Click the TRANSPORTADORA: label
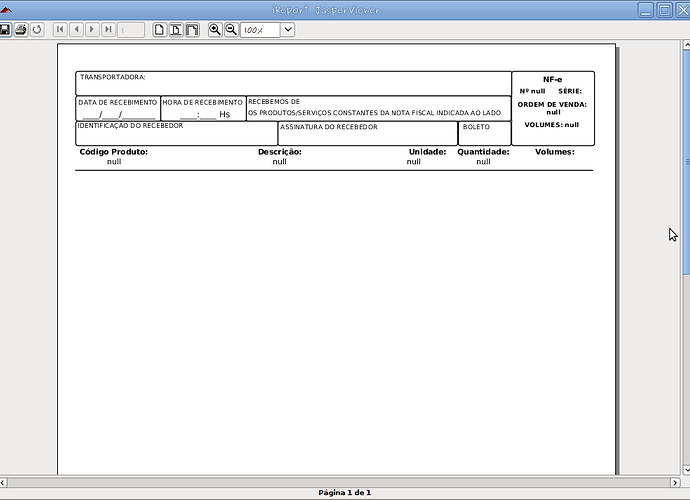Image resolution: width=690 pixels, height=500 pixels. click(113, 77)
